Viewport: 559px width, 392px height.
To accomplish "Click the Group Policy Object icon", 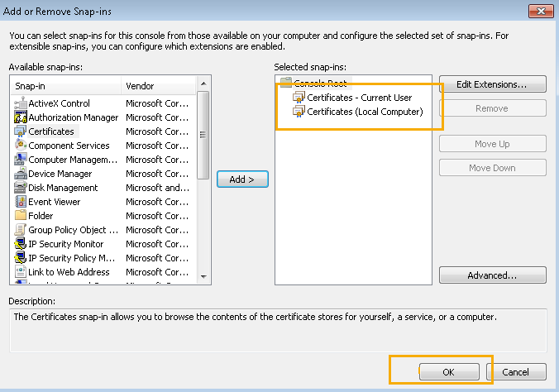I will [21, 230].
